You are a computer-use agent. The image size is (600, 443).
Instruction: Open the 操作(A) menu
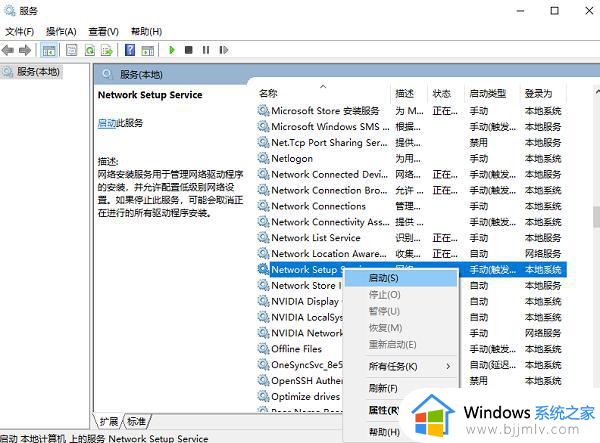point(61,31)
